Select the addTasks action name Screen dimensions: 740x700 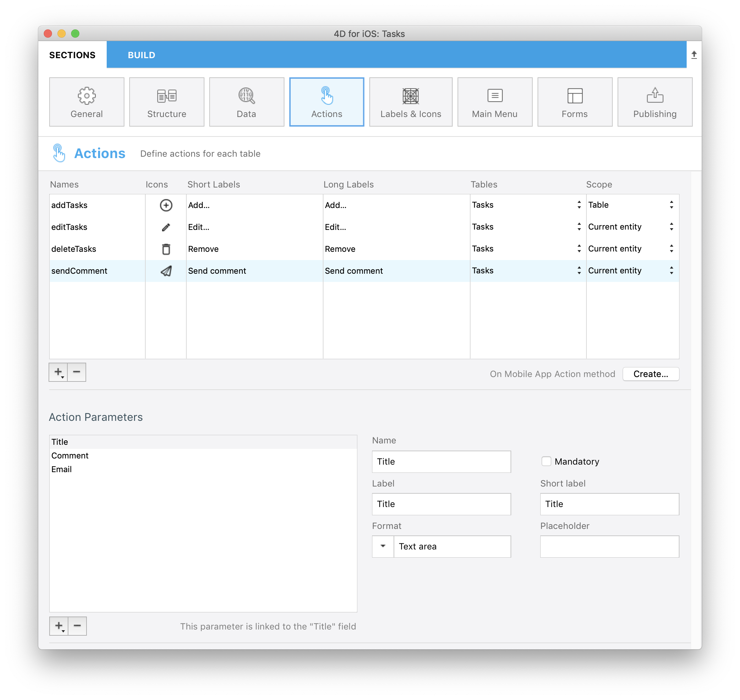coord(97,205)
